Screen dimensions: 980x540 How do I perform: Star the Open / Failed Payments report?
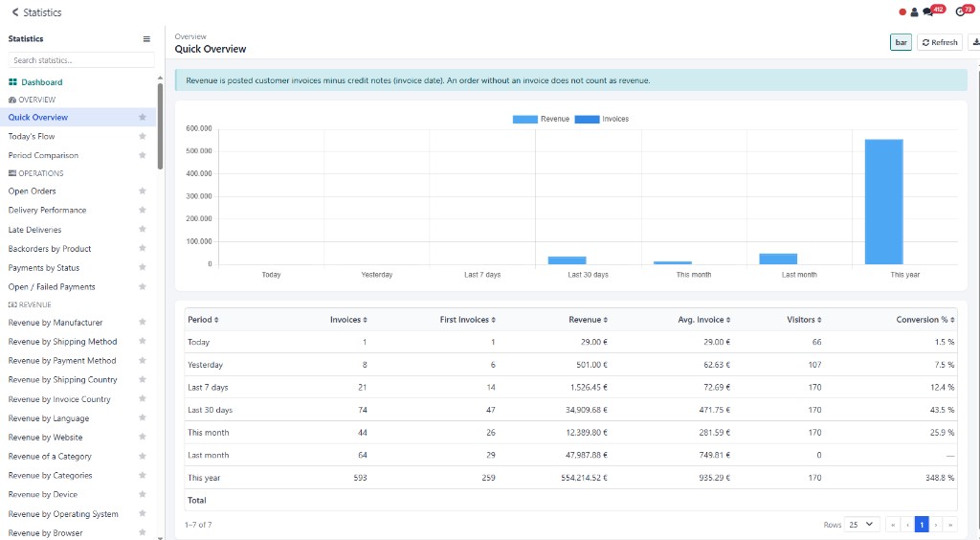(143, 286)
